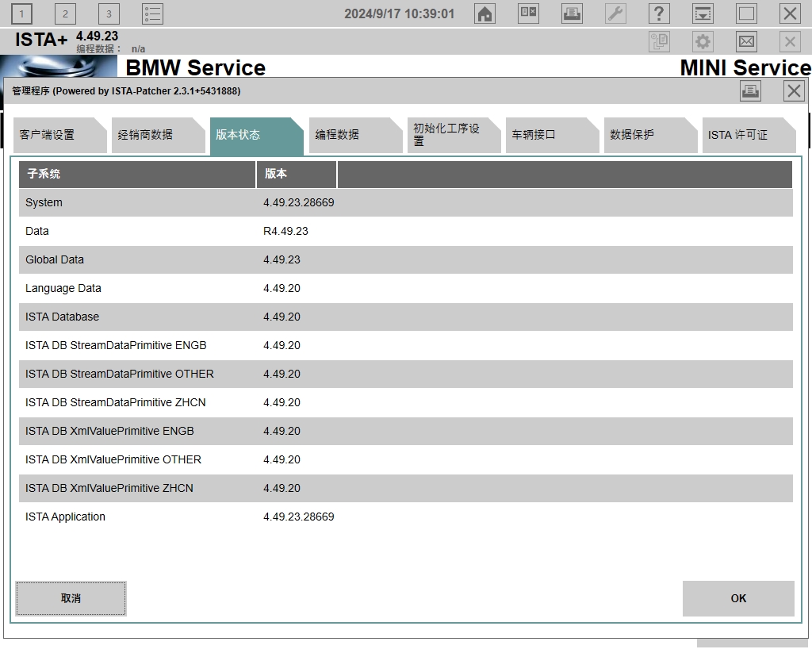Click the gear icon in ISTA+ header
Viewport: 812px width, 653px height.
(x=703, y=41)
